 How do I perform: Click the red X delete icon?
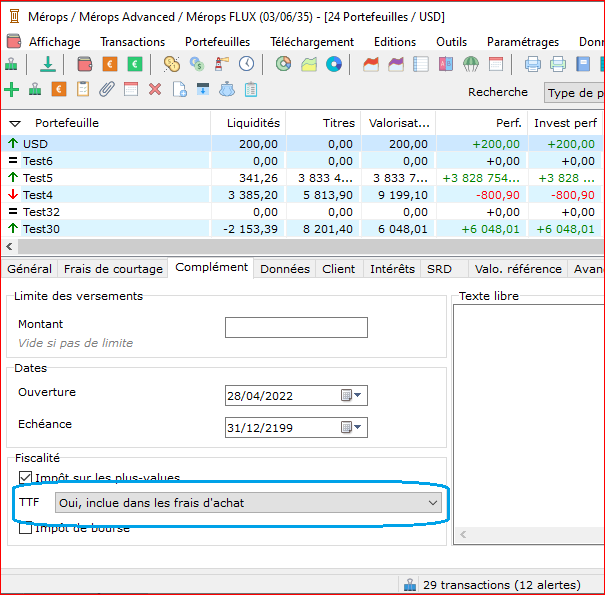click(x=155, y=90)
